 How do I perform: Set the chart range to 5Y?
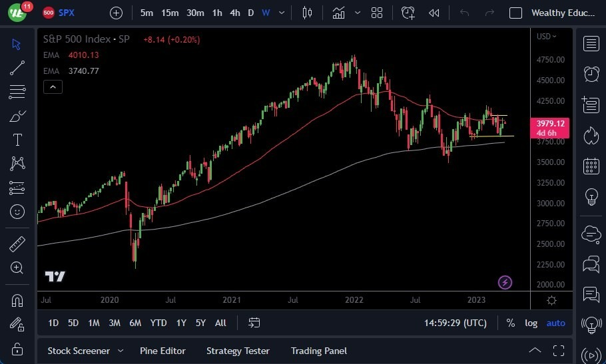tap(200, 323)
